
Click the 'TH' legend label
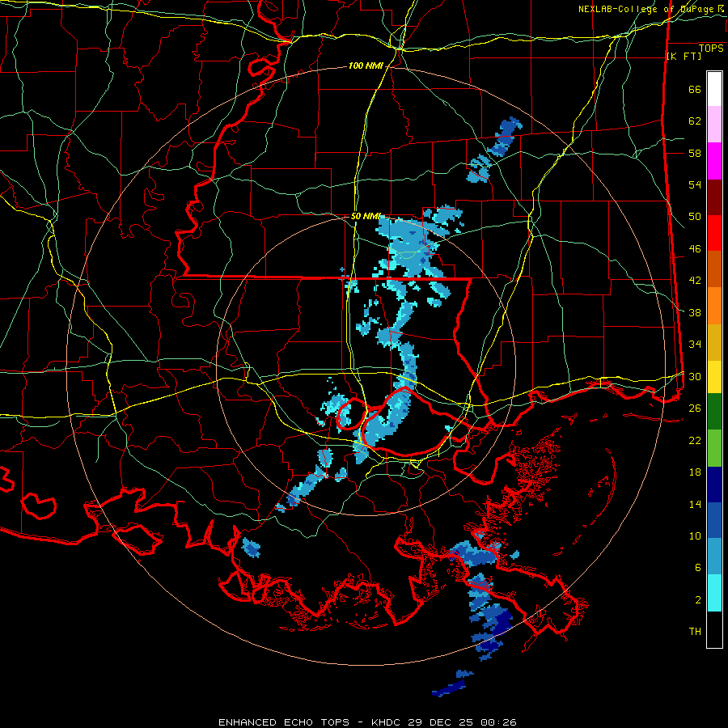[695, 632]
